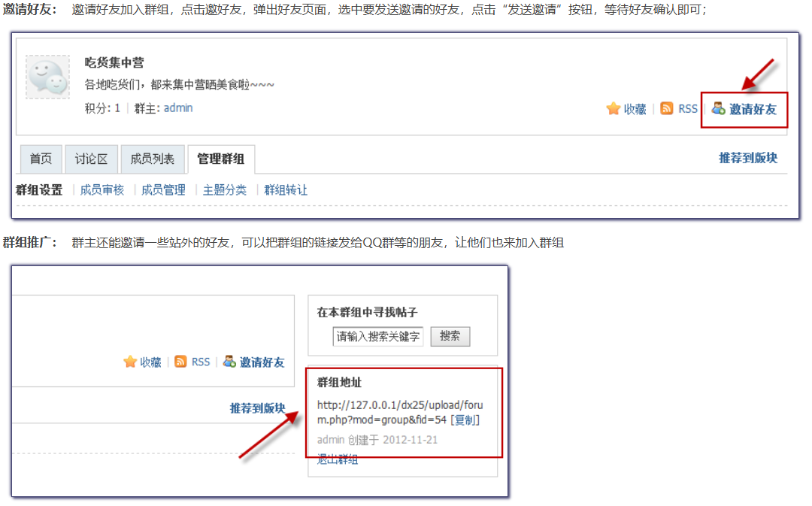Click the star 收藏 icon in 吃货集中营 header
The height and width of the screenshot is (506, 812).
(614, 109)
